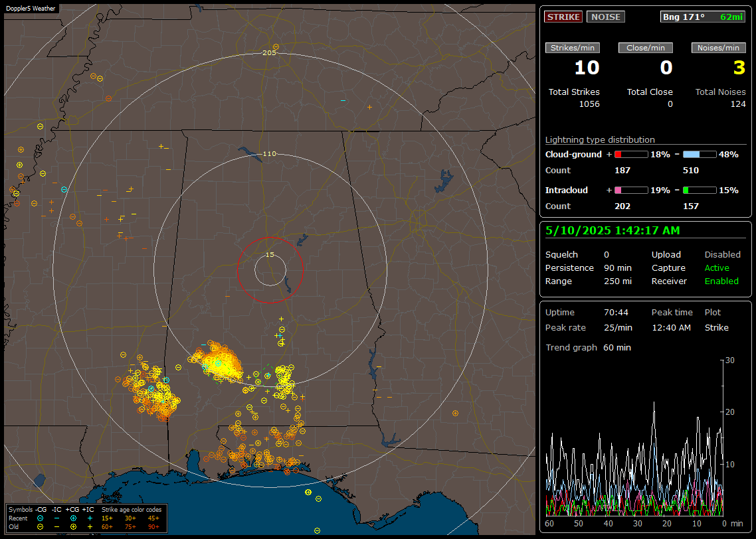
Task: Click the pink positive intracloud percentage bar
Action: click(631, 191)
